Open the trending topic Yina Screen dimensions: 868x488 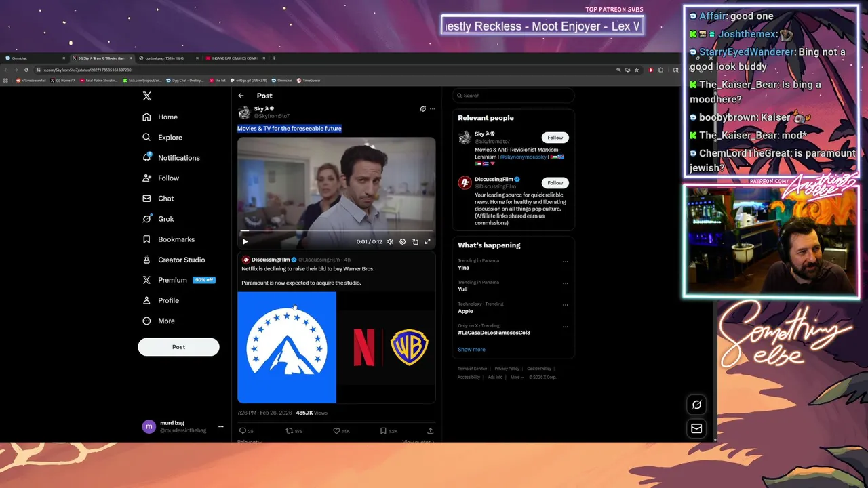click(464, 268)
